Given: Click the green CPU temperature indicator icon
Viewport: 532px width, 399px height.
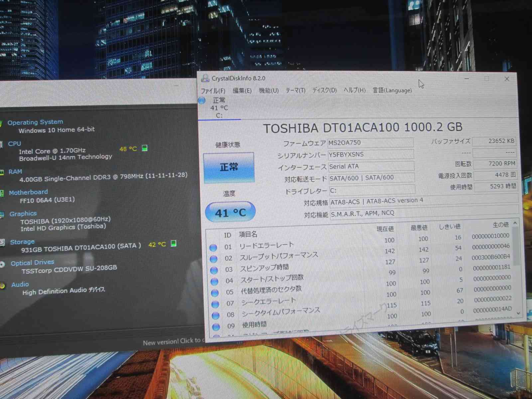Looking at the screenshot, I should click(x=145, y=148).
